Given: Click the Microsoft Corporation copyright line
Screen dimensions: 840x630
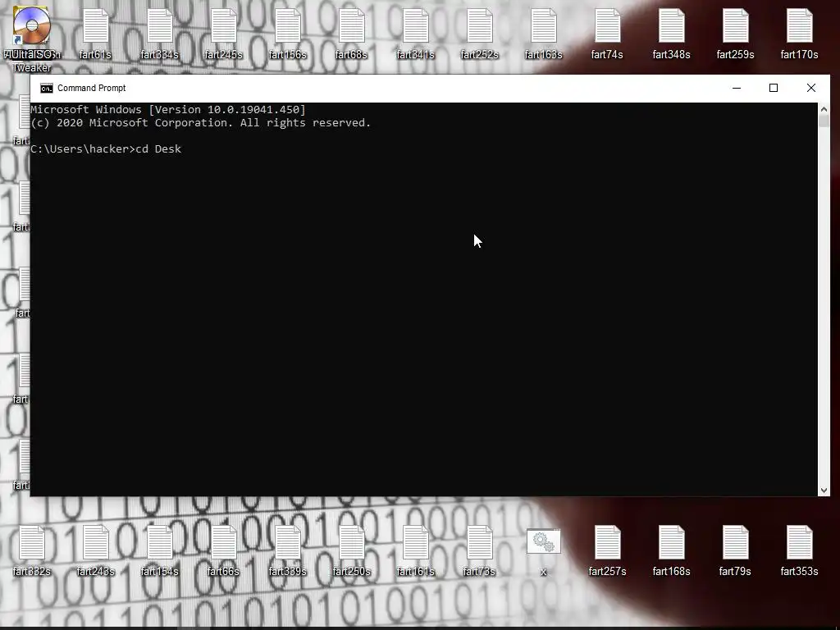Looking at the screenshot, I should point(201,123).
